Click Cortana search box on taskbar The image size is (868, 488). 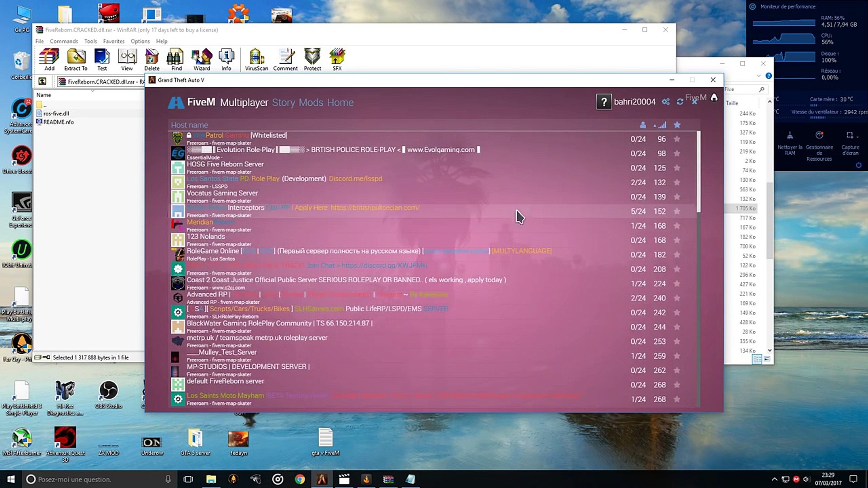tap(99, 479)
